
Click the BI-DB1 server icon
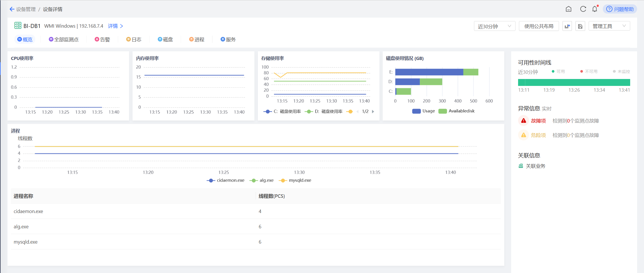click(18, 25)
